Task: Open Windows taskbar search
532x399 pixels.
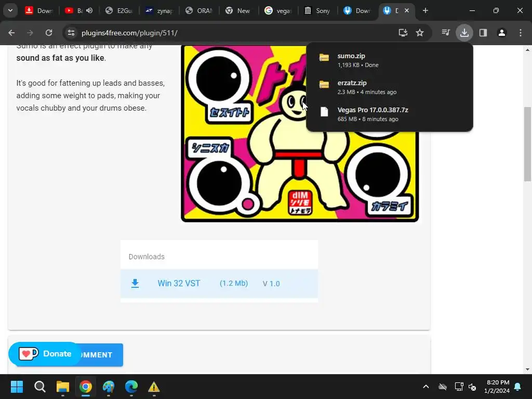Action: tap(39, 387)
